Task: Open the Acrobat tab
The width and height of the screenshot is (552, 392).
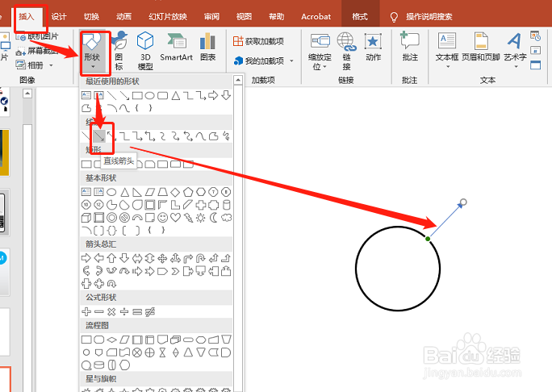Action: (316, 17)
